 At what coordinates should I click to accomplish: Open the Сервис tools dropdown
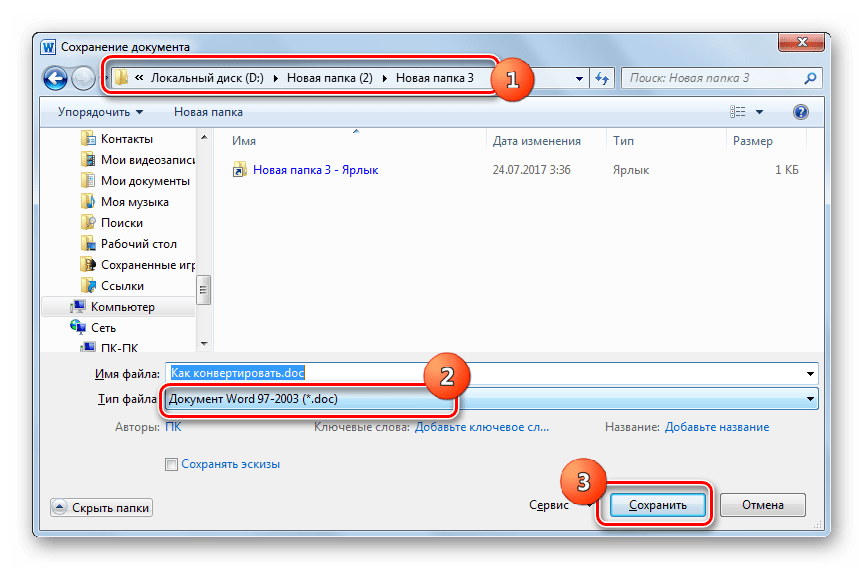560,504
